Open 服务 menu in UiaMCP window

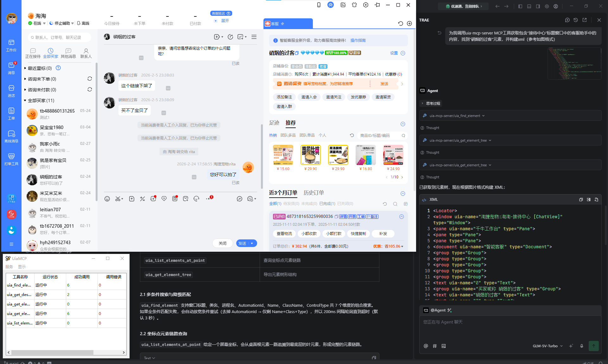coord(9,267)
